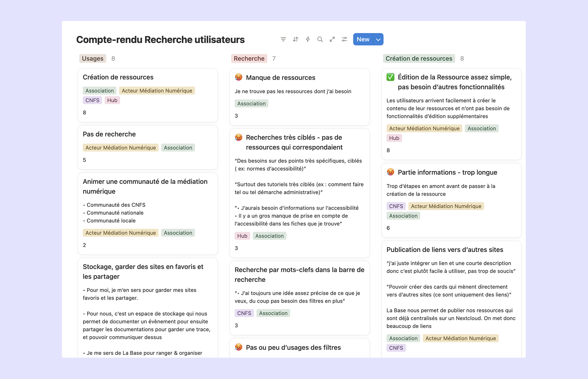The width and height of the screenshot is (588, 379).
Task: Select the Création de ressources column header label
Action: (419, 58)
